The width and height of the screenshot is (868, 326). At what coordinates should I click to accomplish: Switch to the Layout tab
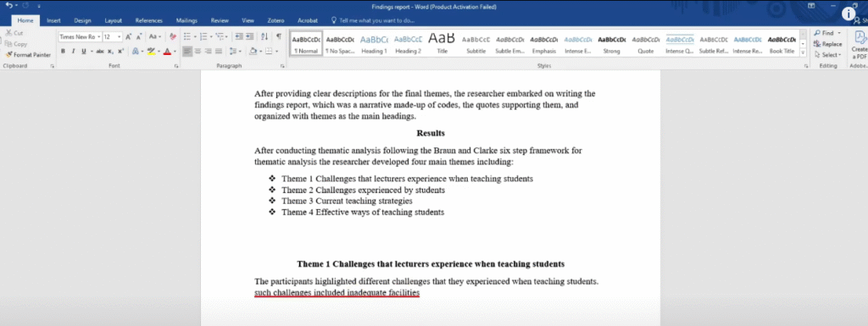pos(114,20)
